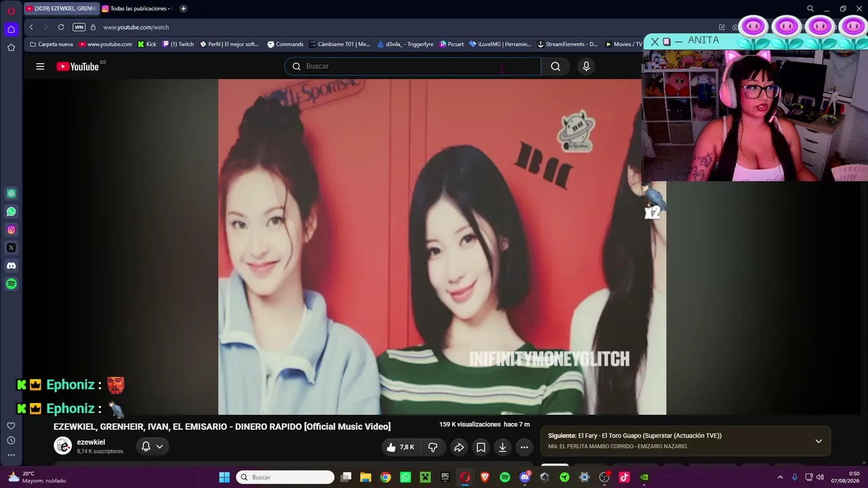Image resolution: width=868 pixels, height=488 pixels.
Task: Open X (Twitter) in the Opera sidebar
Action: 11,248
